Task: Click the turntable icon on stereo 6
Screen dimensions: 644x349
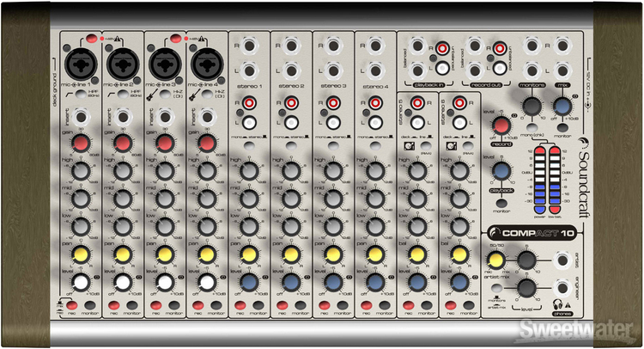Action: coord(451,145)
